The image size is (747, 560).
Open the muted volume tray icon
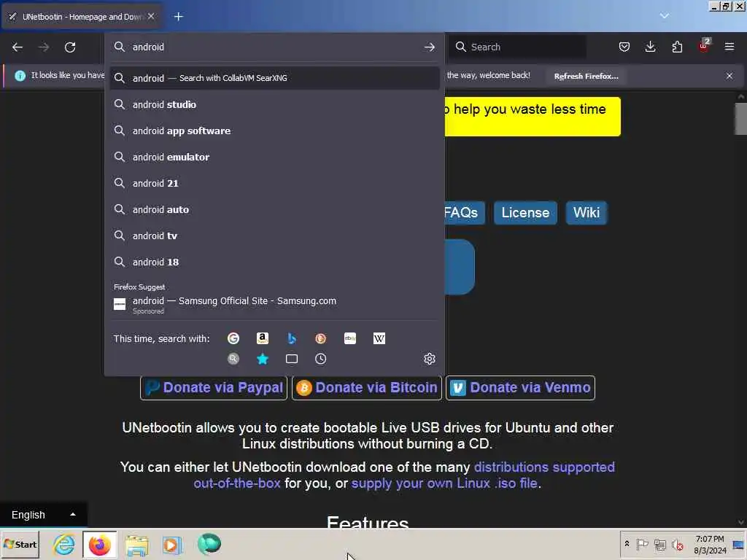678,544
